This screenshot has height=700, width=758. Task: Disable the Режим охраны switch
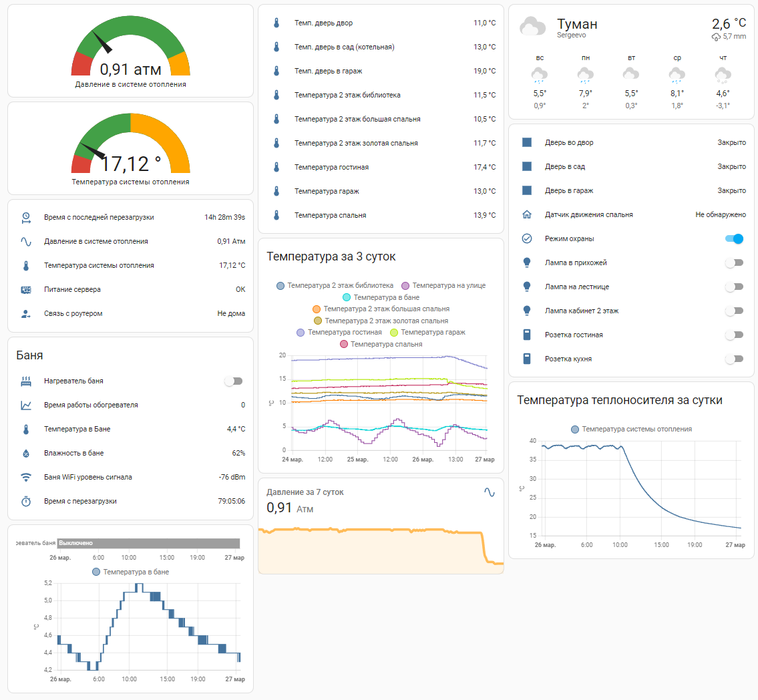[x=735, y=239]
